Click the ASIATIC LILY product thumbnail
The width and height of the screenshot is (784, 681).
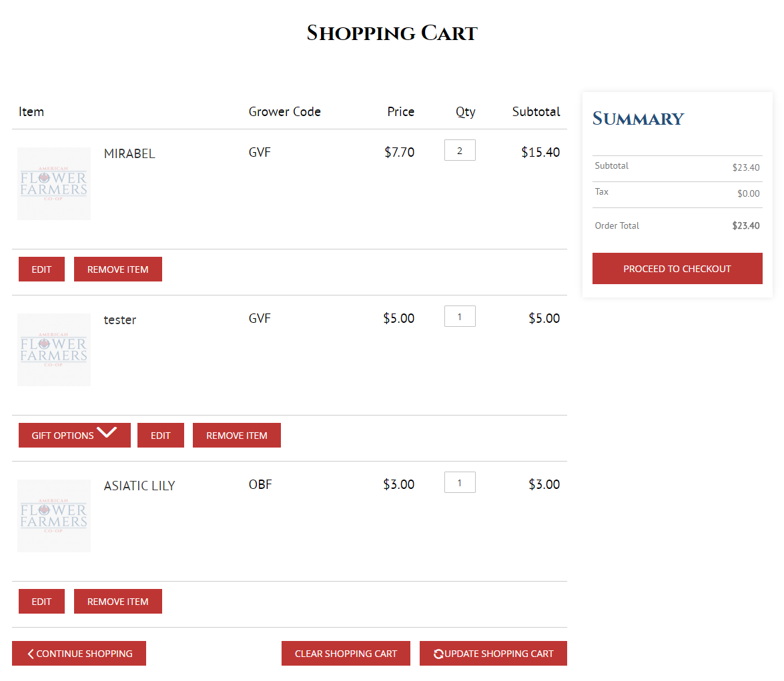[54, 516]
